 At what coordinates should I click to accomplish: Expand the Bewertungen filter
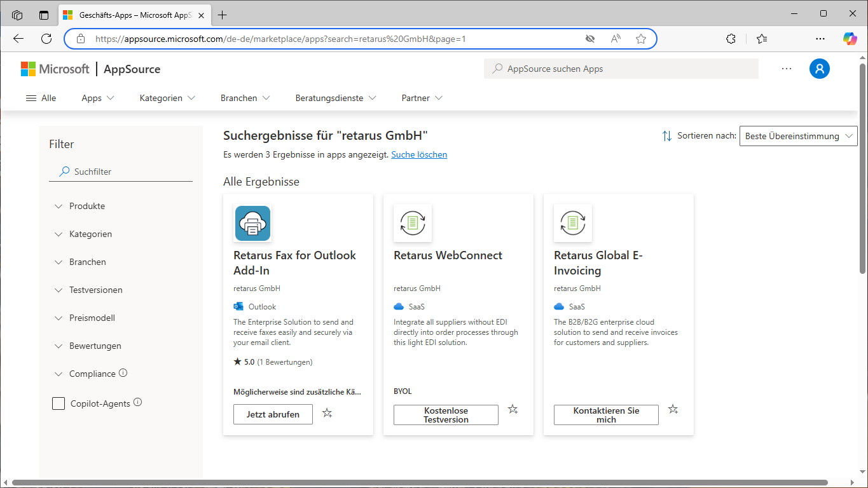click(x=87, y=346)
